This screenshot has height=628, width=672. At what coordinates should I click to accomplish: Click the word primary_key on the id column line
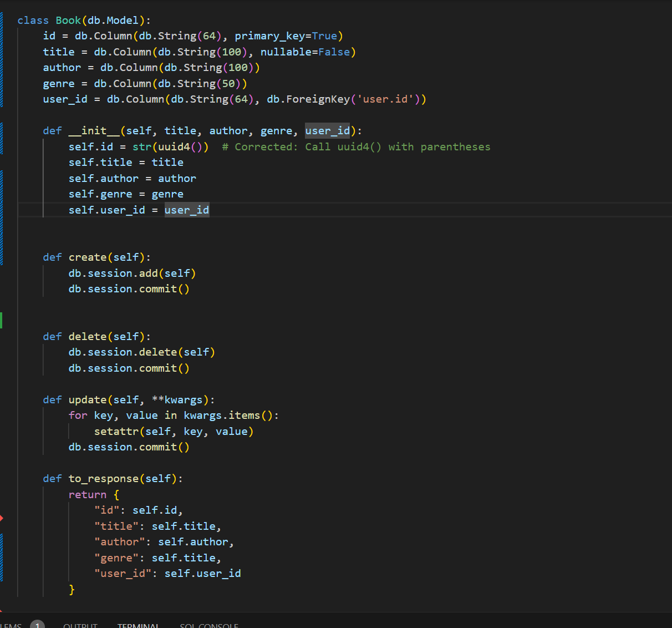(270, 36)
